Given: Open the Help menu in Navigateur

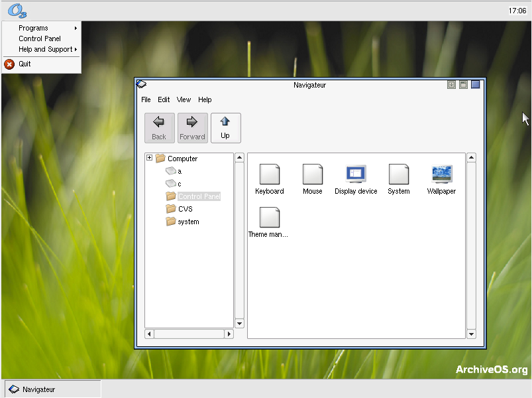Looking at the screenshot, I should click(x=205, y=99).
